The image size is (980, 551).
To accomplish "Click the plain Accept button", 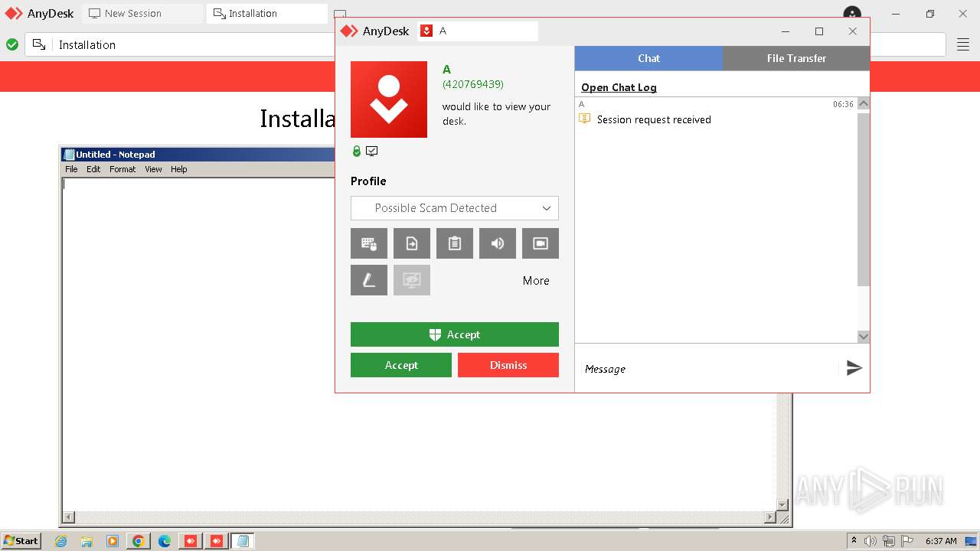I will (x=401, y=365).
